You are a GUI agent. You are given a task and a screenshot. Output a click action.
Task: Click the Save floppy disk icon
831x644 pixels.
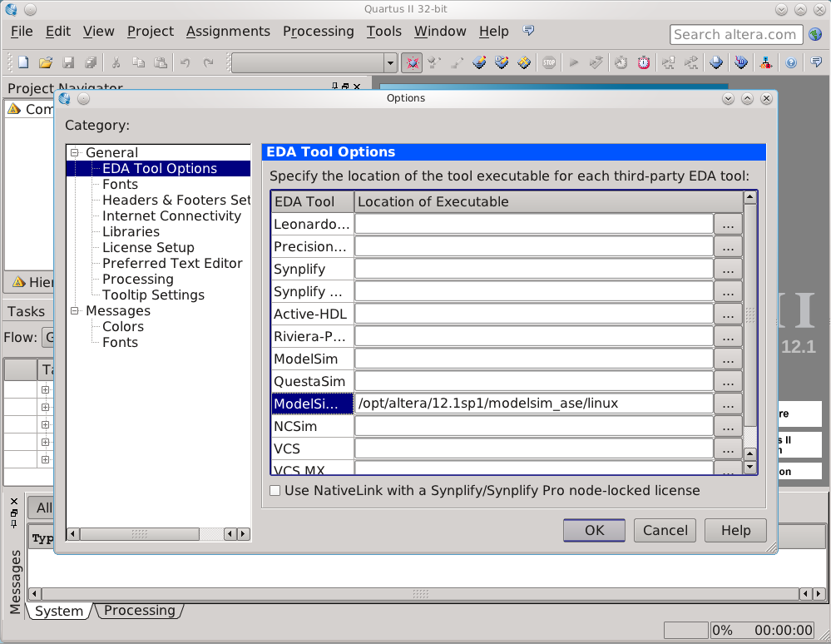pos(68,62)
